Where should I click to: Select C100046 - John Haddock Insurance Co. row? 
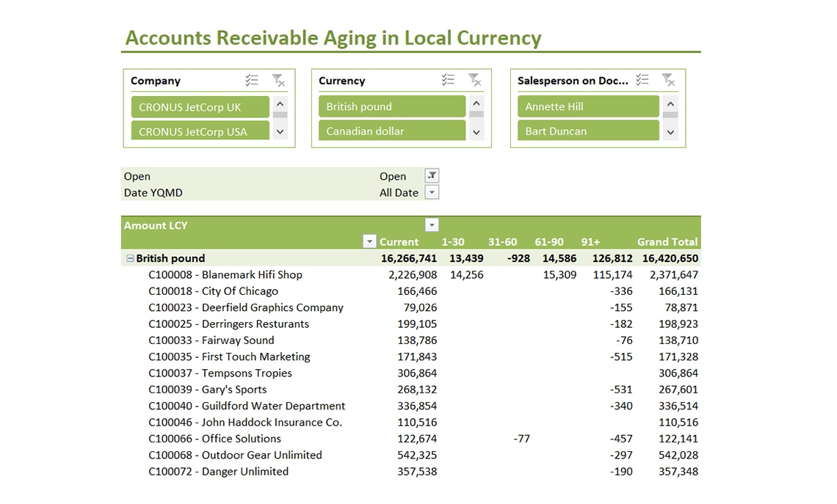(x=411, y=423)
